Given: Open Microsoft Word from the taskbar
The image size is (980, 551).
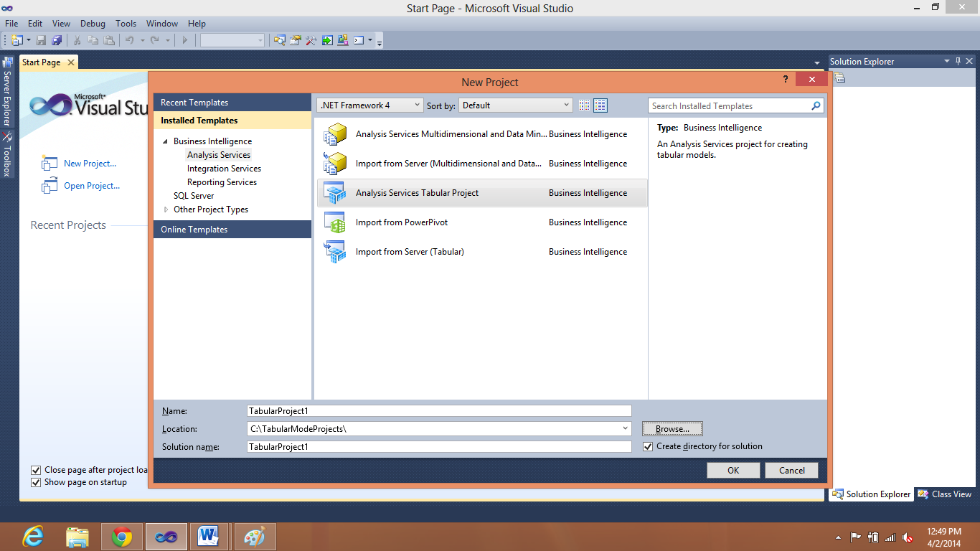Looking at the screenshot, I should pyautogui.click(x=209, y=536).
